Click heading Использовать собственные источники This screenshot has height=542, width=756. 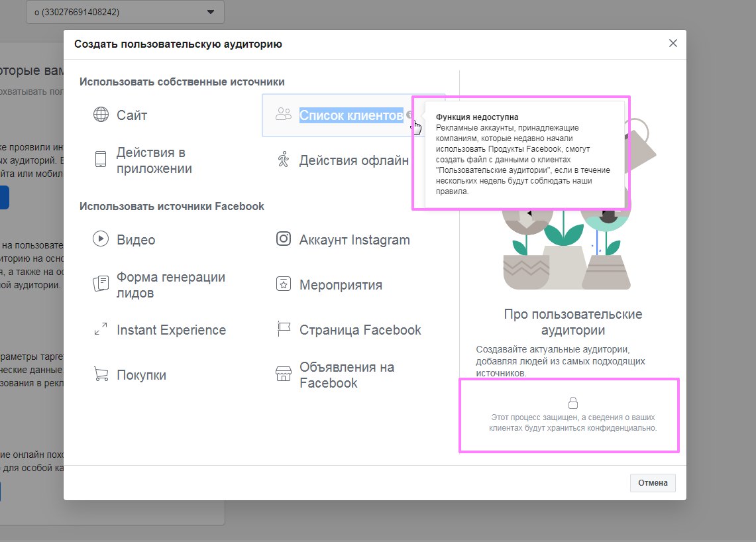coord(182,82)
